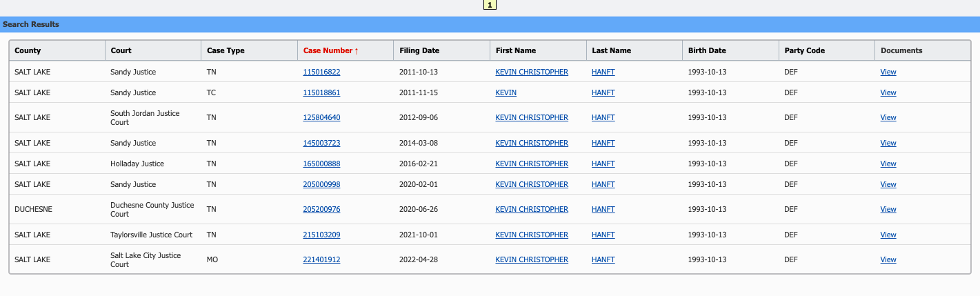Open case number 115016822

tap(321, 72)
